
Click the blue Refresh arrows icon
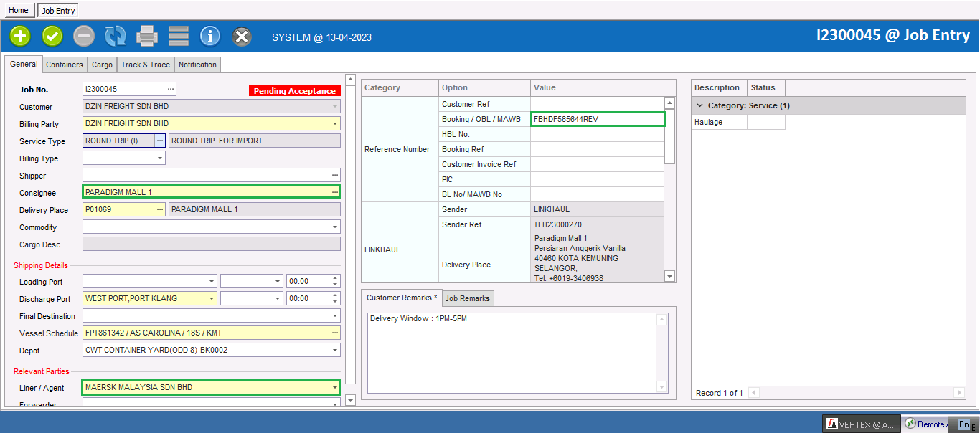(x=116, y=36)
